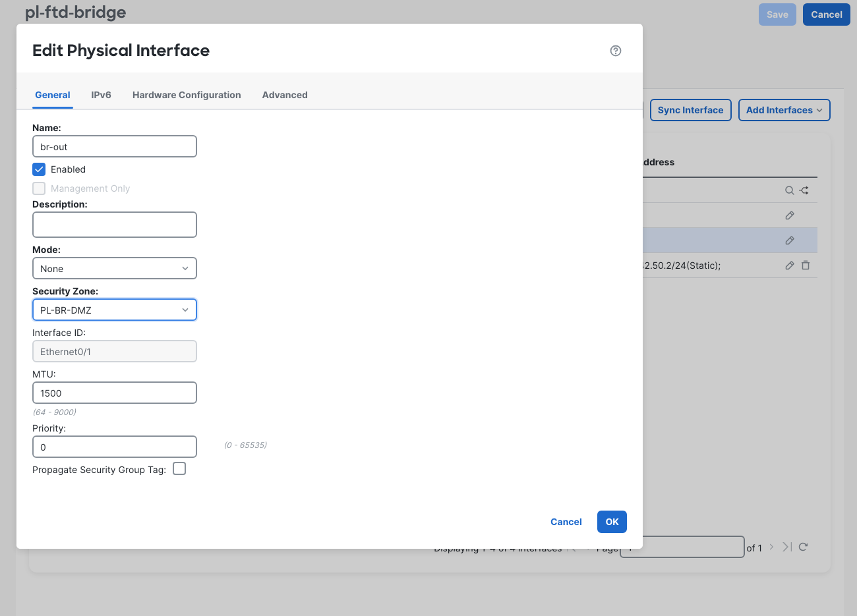Open the Advanced tab
The width and height of the screenshot is (857, 616).
click(x=285, y=95)
